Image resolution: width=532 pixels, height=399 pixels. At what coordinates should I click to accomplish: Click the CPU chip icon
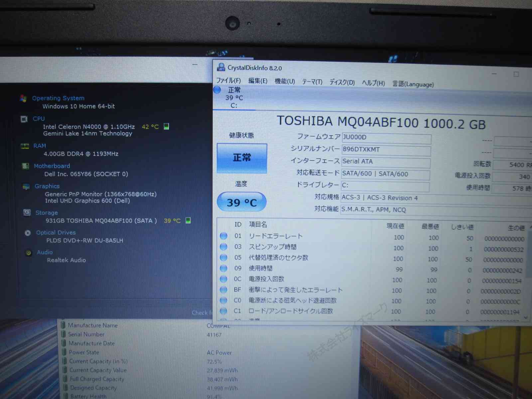click(24, 119)
